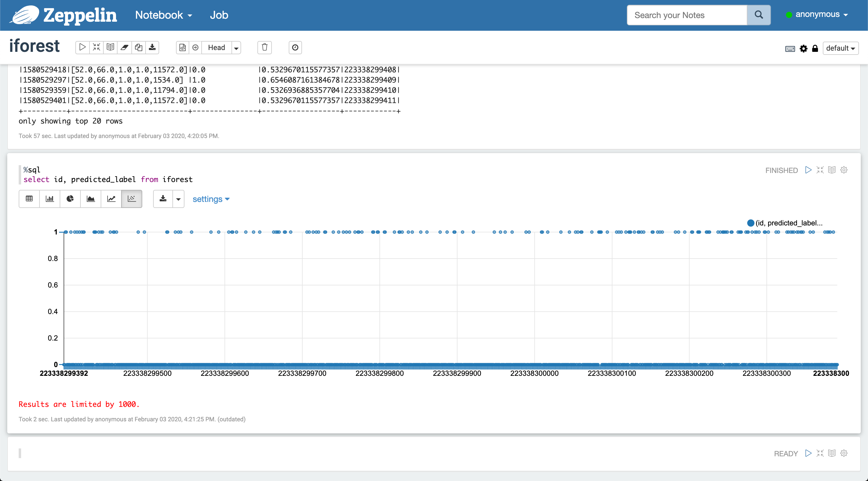Clear all paragraph output with the eraser icon
Image resolution: width=868 pixels, height=481 pixels.
point(124,48)
